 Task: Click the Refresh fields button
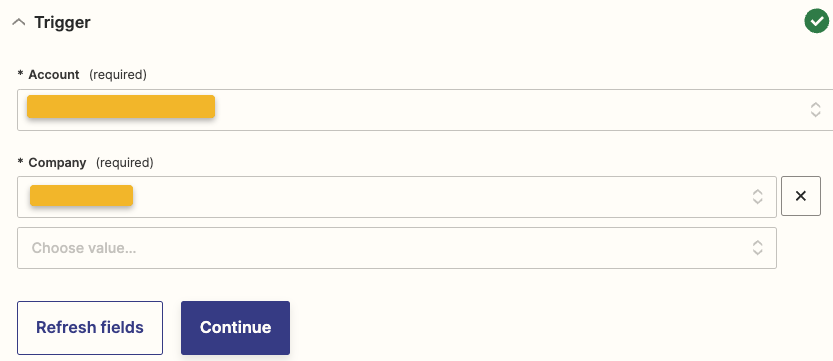(90, 328)
